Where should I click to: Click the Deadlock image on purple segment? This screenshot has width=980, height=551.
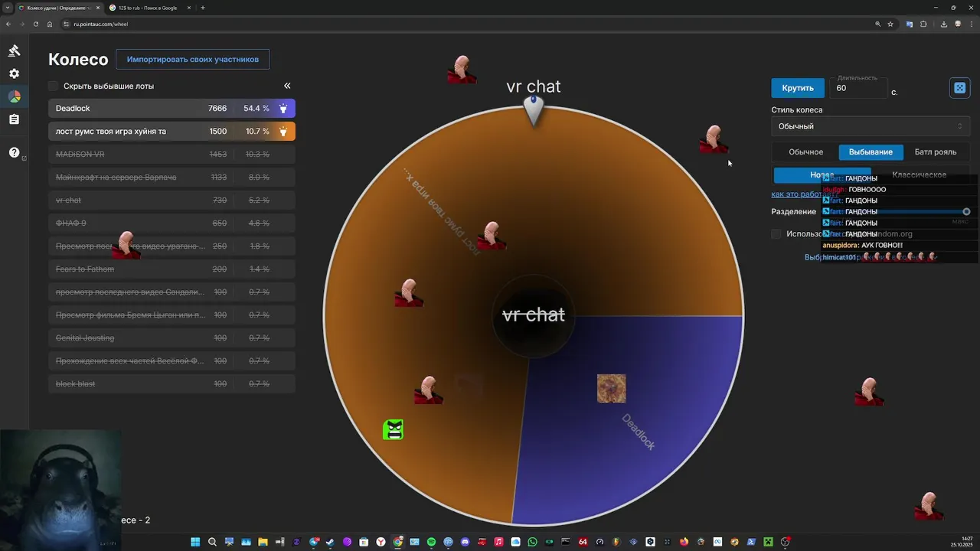pos(611,389)
